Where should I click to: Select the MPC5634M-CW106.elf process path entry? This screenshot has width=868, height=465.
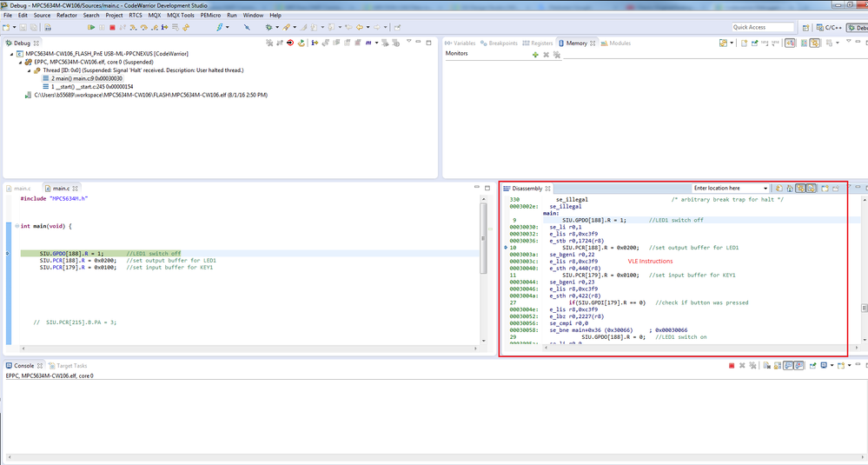point(146,96)
